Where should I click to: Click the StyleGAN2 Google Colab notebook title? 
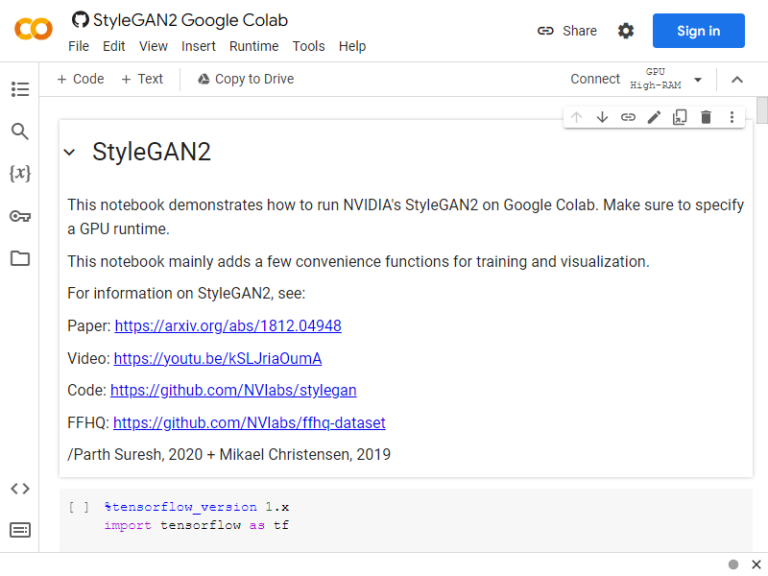(190, 20)
